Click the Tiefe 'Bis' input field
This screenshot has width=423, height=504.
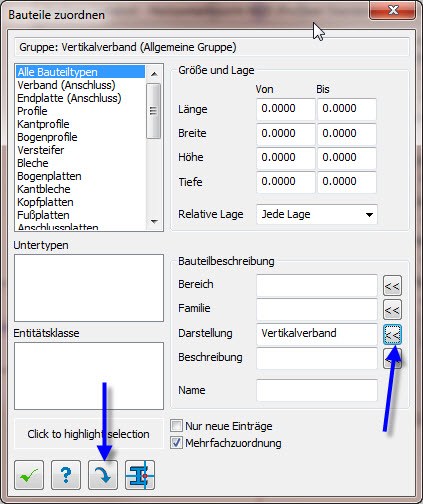(347, 182)
